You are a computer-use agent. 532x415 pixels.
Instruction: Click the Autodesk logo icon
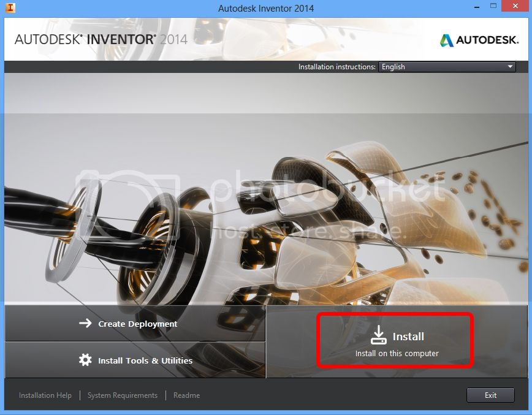[446, 40]
